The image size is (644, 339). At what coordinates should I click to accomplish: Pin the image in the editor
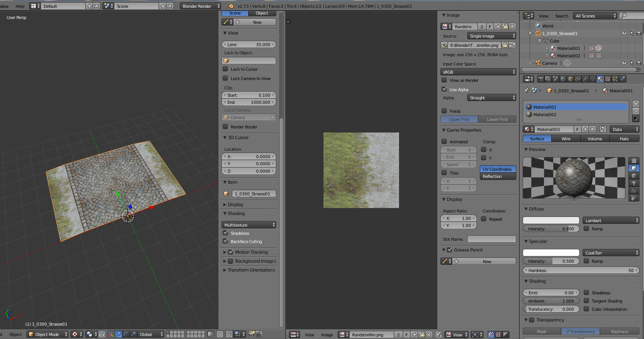pyautogui.click(x=439, y=335)
